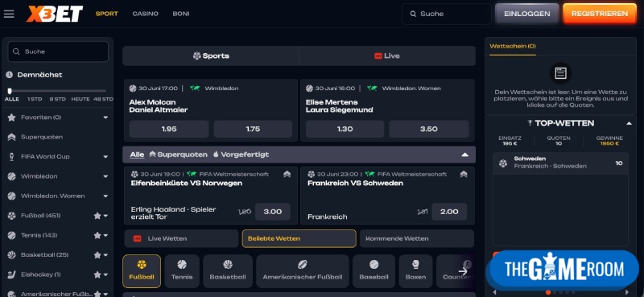Expand the Wimbledon. Women sidebar entry
644x297 pixels.
click(105, 196)
